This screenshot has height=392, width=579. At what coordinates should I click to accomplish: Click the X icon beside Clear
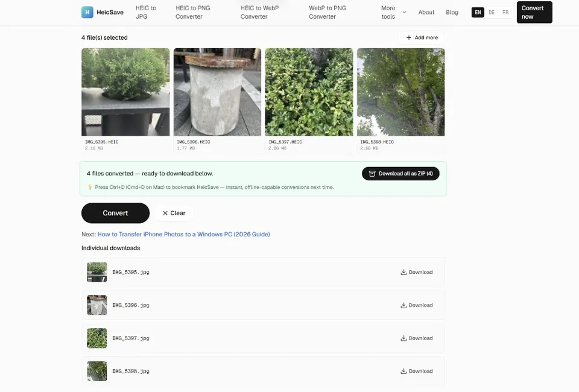[x=165, y=213]
